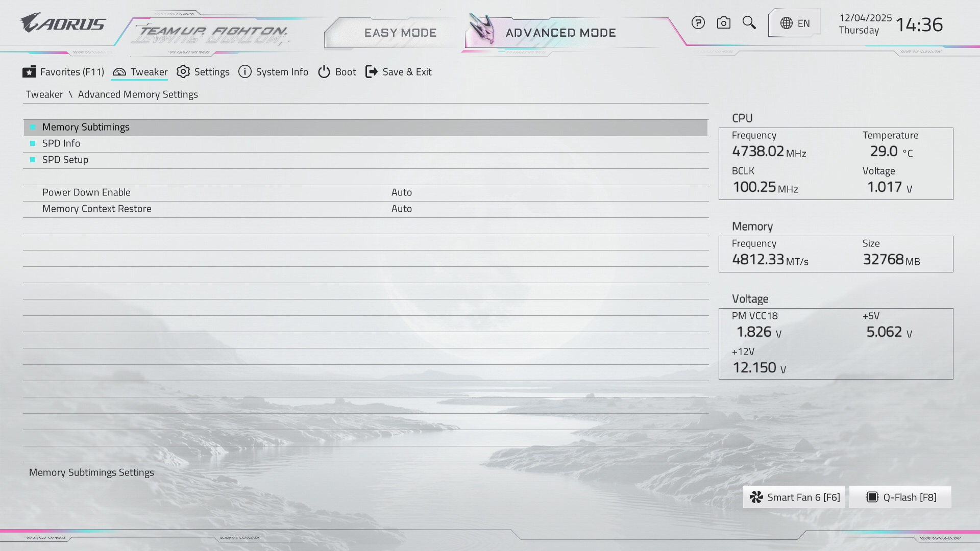Image resolution: width=980 pixels, height=551 pixels.
Task: Switch to Easy Mode
Action: coord(400,33)
